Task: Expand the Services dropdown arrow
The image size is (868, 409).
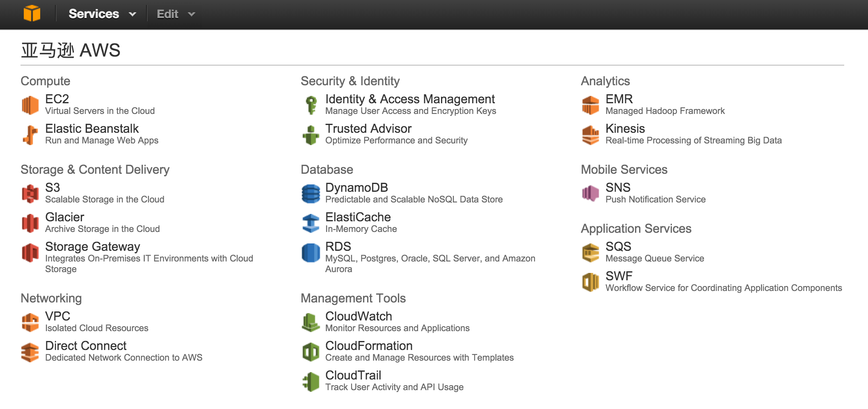Action: pos(132,14)
